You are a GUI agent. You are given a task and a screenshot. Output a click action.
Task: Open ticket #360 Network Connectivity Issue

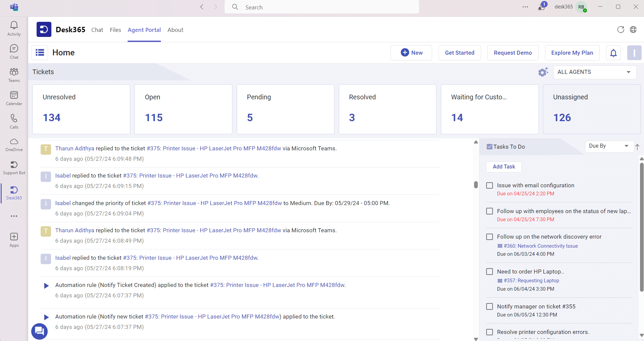[x=541, y=246]
